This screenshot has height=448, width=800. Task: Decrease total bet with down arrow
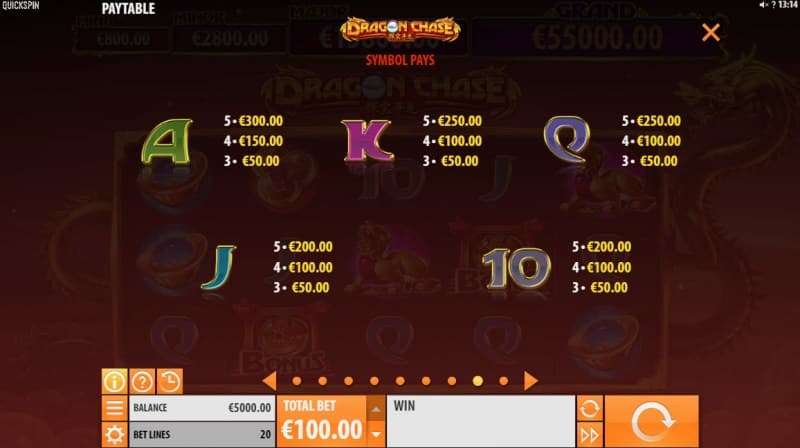376,434
